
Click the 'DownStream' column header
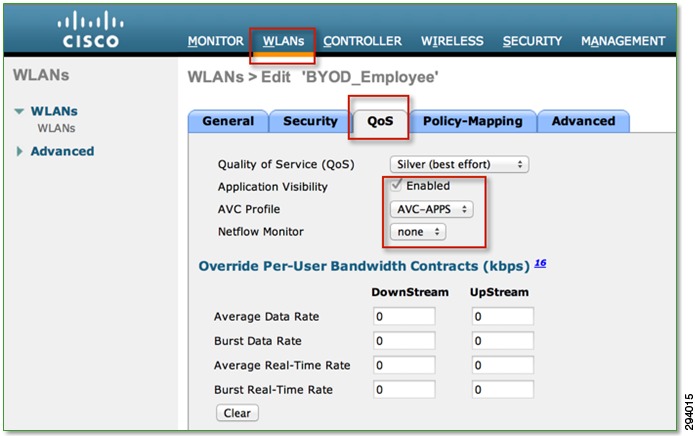pyautogui.click(x=410, y=292)
